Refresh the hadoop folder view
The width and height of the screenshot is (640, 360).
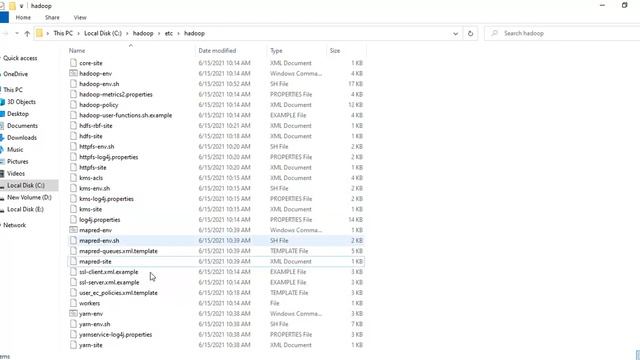tap(470, 33)
